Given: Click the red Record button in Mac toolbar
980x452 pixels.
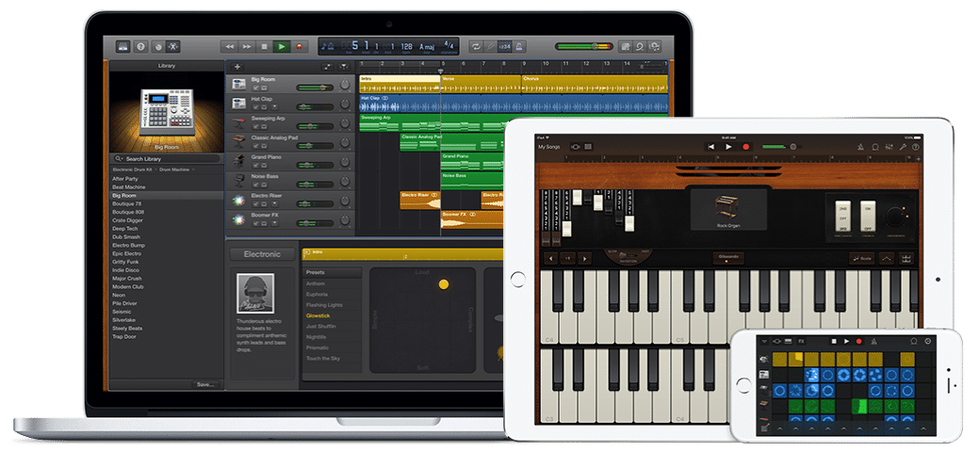Looking at the screenshot, I should coord(300,46).
